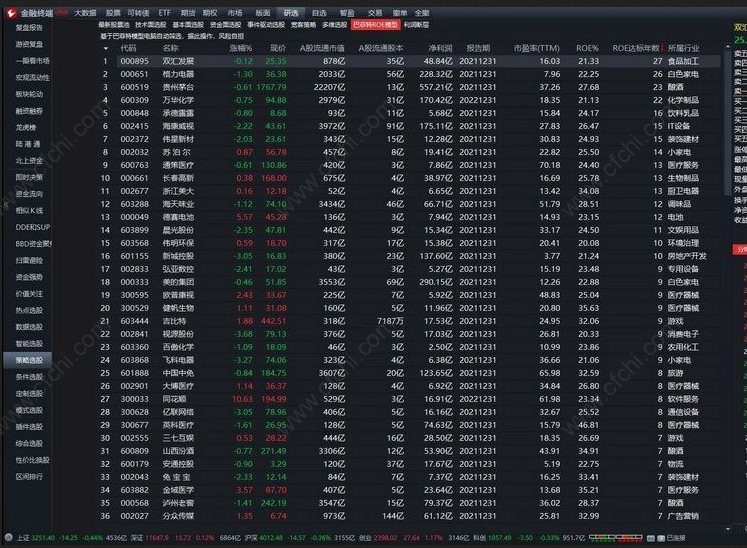The image size is (747, 548).
Task: Click the round status icon at bottom-left
Action: tap(8, 537)
